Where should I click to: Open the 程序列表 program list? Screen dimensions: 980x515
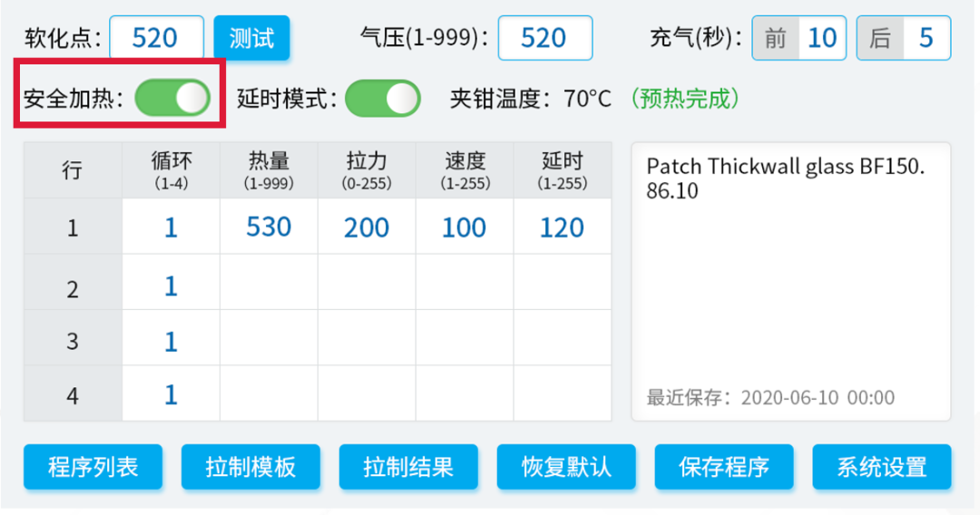[x=93, y=467]
